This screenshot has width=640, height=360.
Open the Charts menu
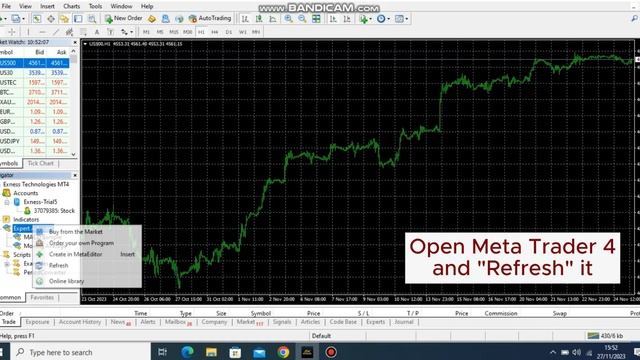71,6
